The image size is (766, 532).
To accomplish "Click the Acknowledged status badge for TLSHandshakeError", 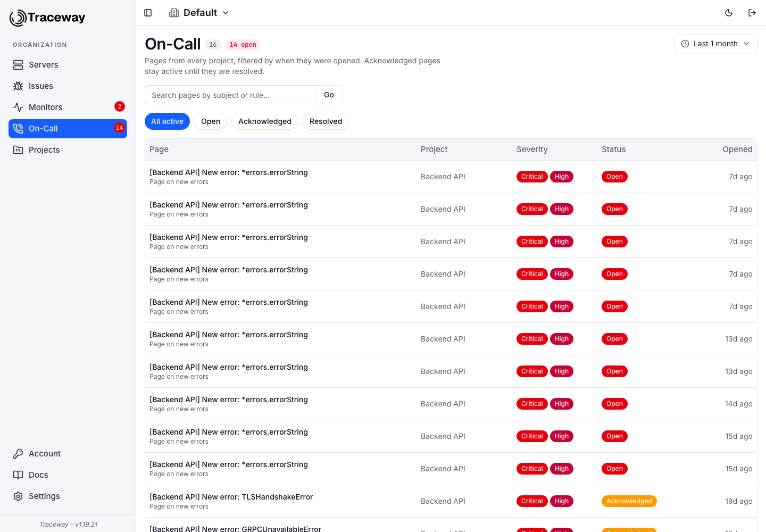I will [x=629, y=501].
